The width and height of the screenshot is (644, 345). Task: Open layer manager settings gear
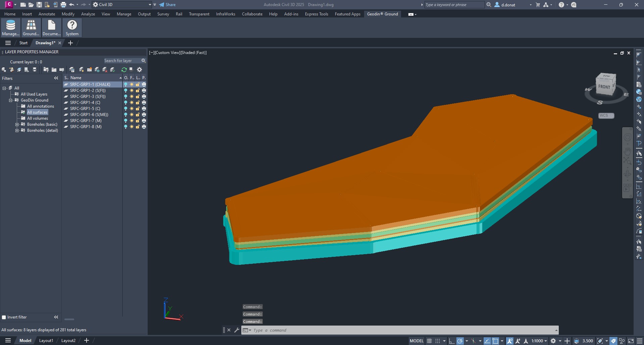(x=139, y=70)
